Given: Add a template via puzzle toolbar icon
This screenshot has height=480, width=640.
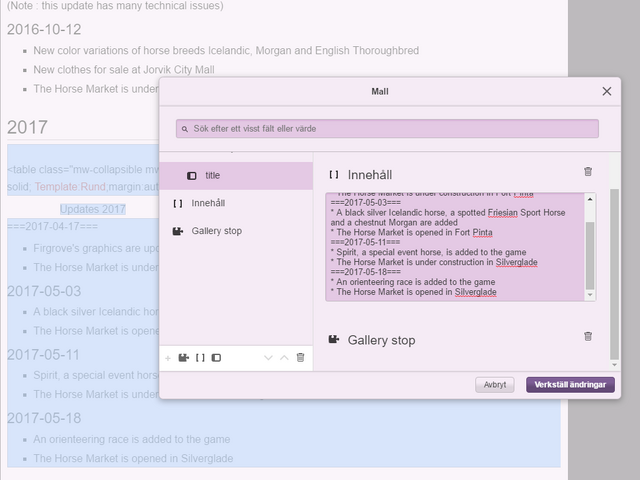Looking at the screenshot, I should click(x=184, y=358).
